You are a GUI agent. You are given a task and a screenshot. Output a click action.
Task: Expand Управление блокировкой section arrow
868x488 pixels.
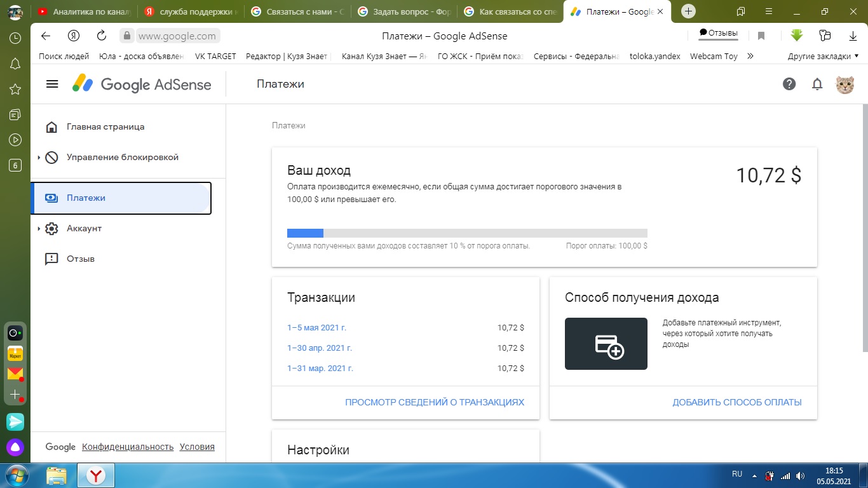pos(39,158)
